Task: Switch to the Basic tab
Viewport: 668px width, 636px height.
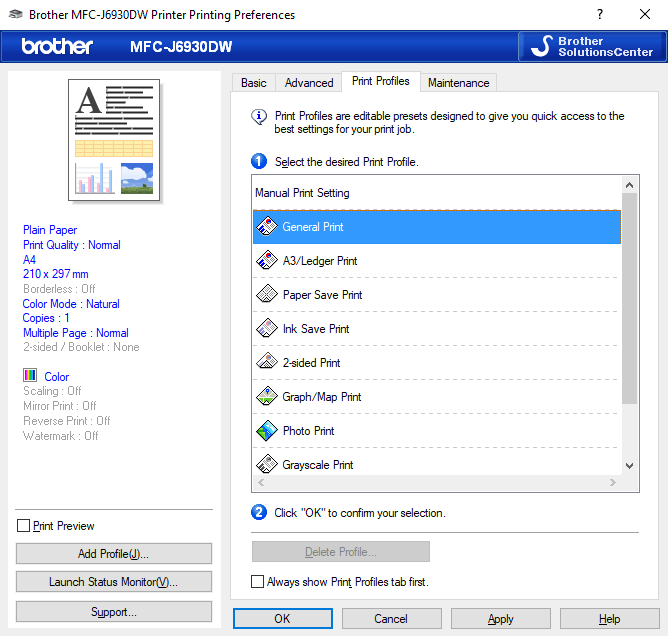Action: pos(254,83)
